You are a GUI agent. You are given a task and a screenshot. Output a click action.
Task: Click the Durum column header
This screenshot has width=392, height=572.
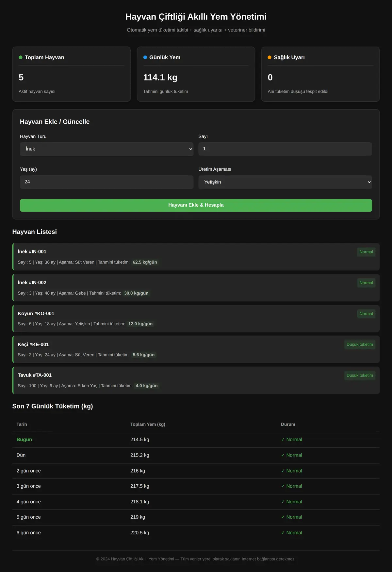[288, 424]
